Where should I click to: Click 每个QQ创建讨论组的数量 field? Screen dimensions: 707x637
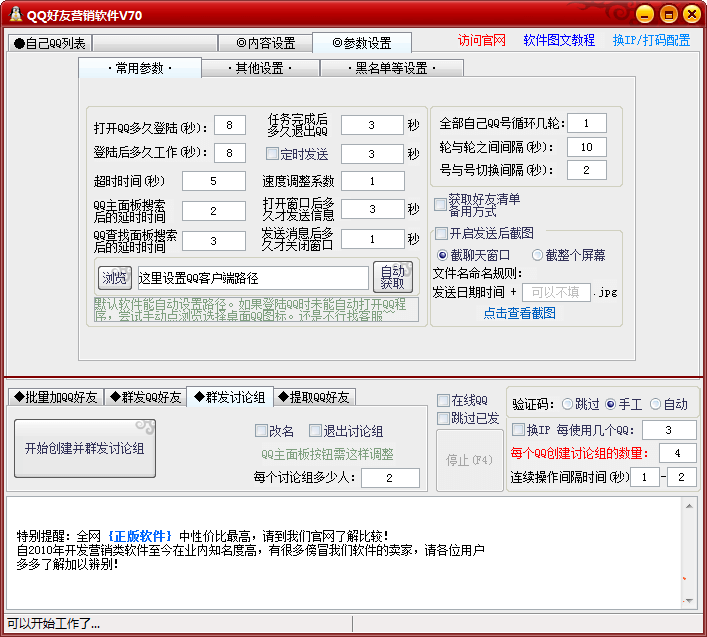click(677, 453)
